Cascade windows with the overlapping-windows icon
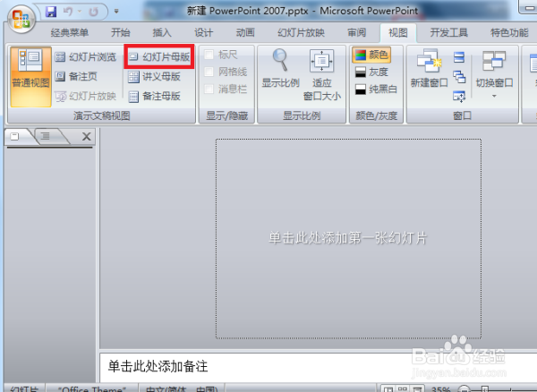 pos(459,77)
